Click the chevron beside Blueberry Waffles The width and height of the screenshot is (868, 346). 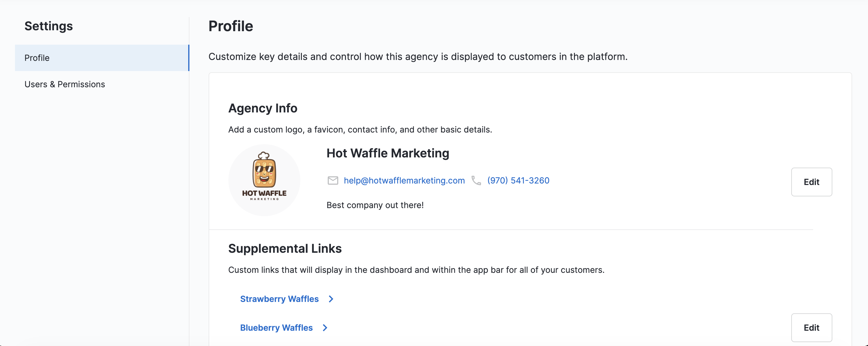(325, 327)
